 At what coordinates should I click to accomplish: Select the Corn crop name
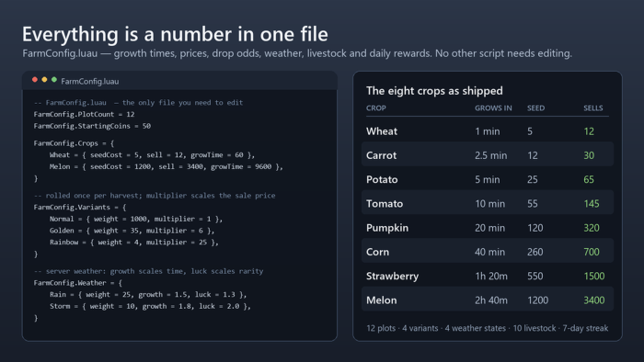pos(377,252)
